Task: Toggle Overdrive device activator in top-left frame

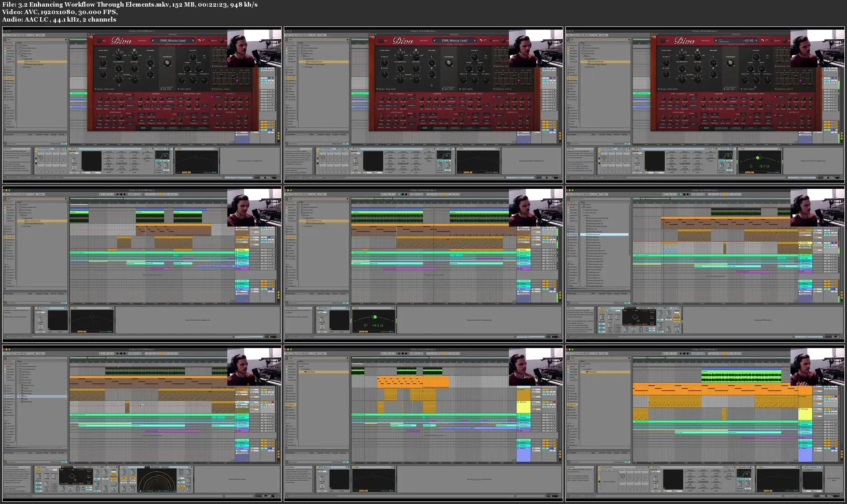Action: pos(157,149)
